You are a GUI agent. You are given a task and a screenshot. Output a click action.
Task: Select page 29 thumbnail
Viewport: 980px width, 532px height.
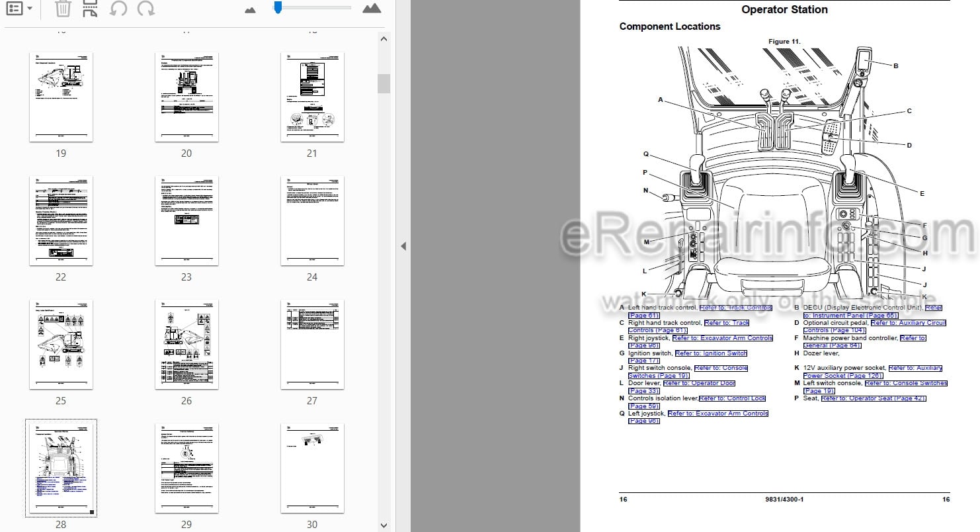click(x=186, y=468)
